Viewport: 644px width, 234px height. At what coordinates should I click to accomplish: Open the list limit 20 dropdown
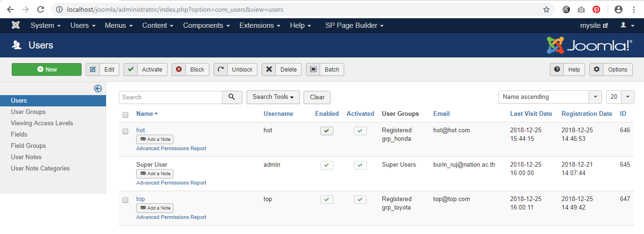620,97
